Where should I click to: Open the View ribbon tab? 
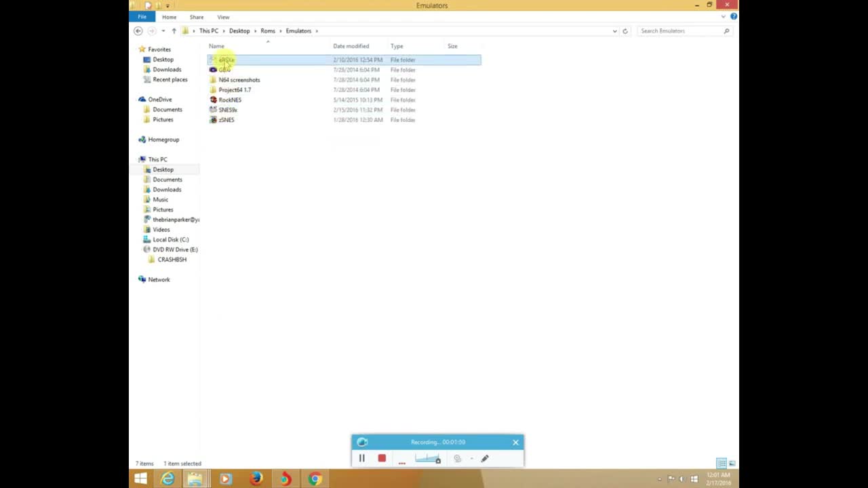tap(223, 17)
